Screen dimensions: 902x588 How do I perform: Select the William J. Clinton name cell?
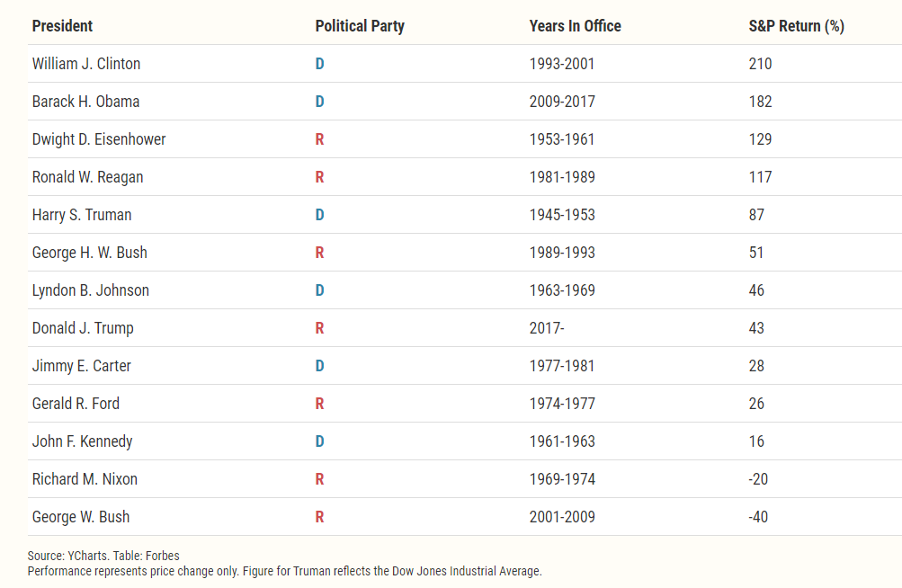86,63
